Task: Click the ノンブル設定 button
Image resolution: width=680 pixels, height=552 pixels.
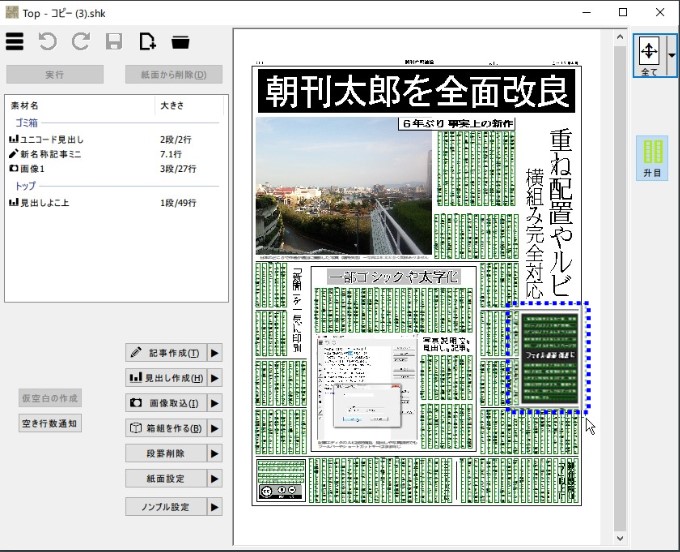Action: (x=166, y=507)
